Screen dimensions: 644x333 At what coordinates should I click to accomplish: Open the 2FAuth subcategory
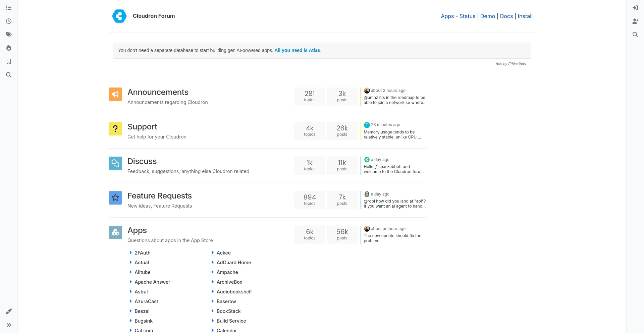tap(143, 253)
